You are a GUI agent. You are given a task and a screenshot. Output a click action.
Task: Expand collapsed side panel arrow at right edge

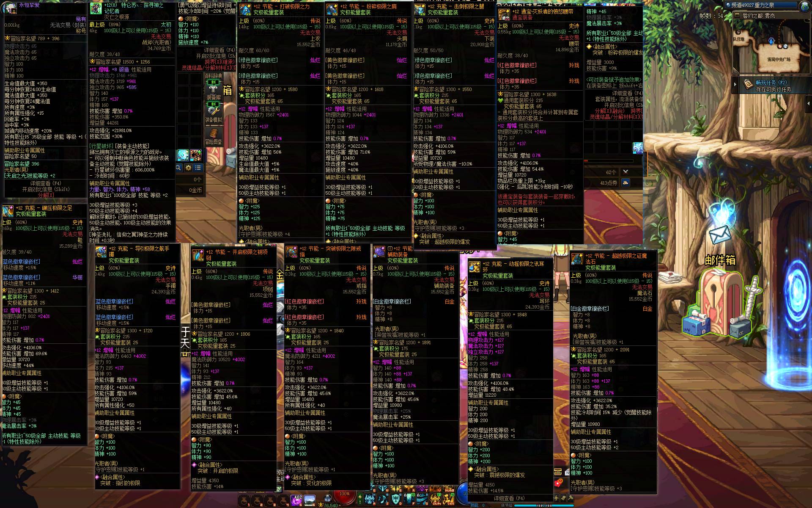[808, 103]
